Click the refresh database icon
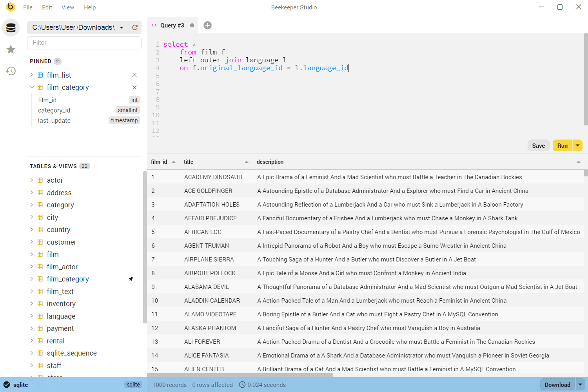 pos(135,27)
